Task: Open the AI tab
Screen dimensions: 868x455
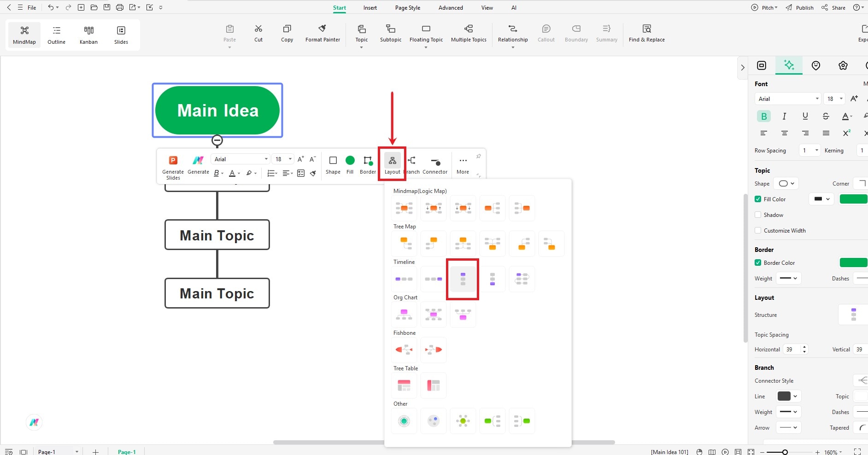Action: pos(514,8)
